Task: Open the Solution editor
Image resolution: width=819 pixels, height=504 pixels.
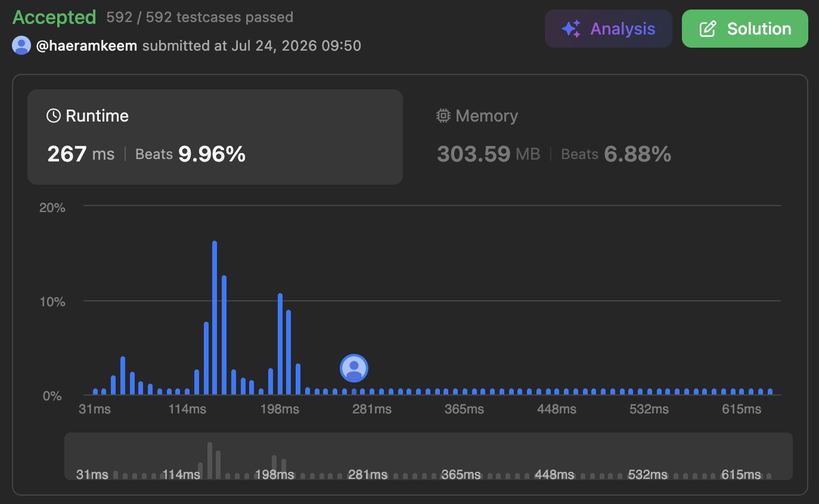Action: tap(744, 29)
